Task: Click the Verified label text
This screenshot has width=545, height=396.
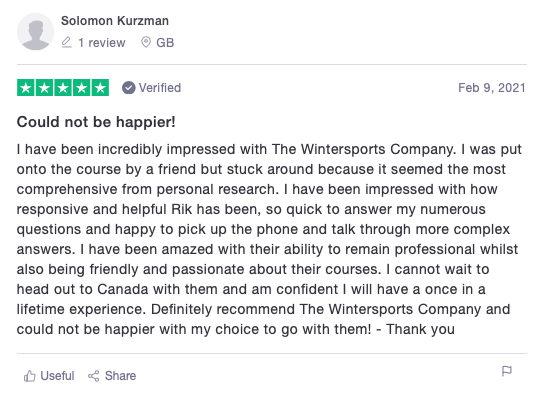Action: [x=160, y=88]
